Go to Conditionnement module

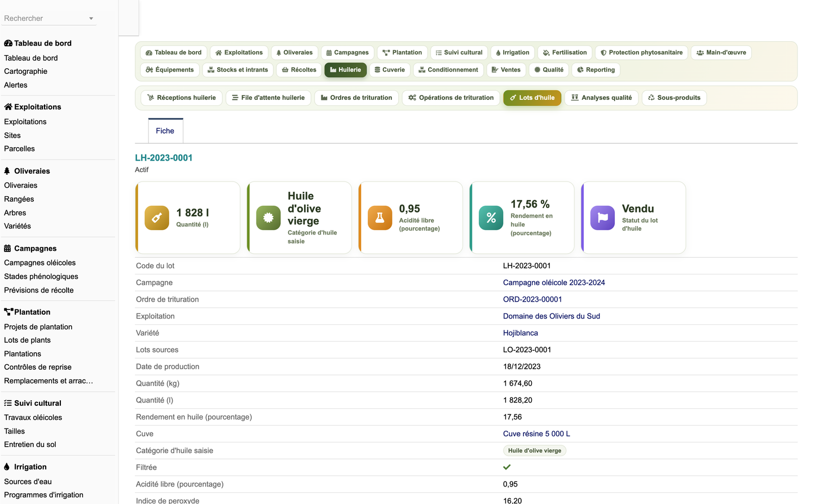pyautogui.click(x=448, y=70)
